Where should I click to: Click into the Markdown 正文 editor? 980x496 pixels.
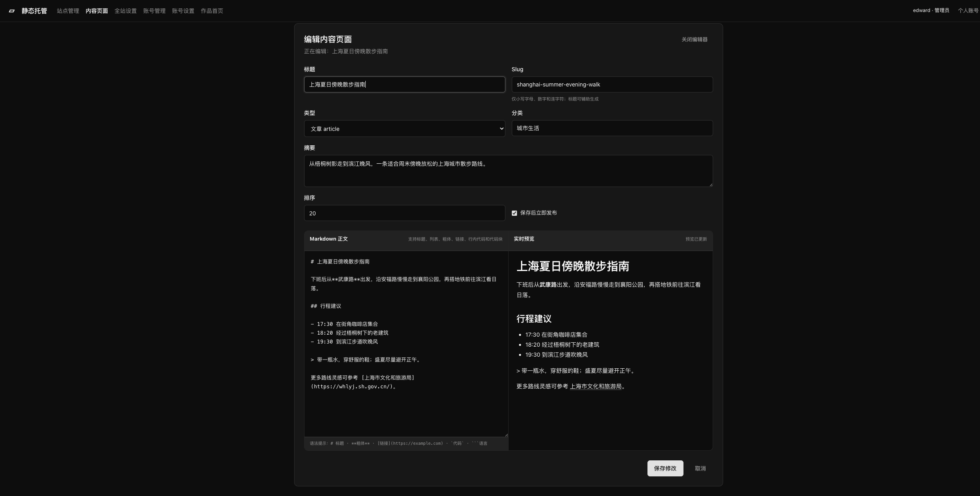pos(406,344)
